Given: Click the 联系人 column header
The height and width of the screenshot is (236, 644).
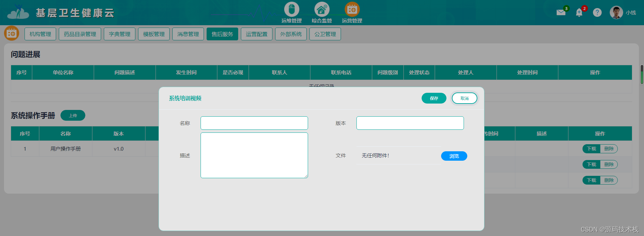Looking at the screenshot, I should [x=279, y=72].
